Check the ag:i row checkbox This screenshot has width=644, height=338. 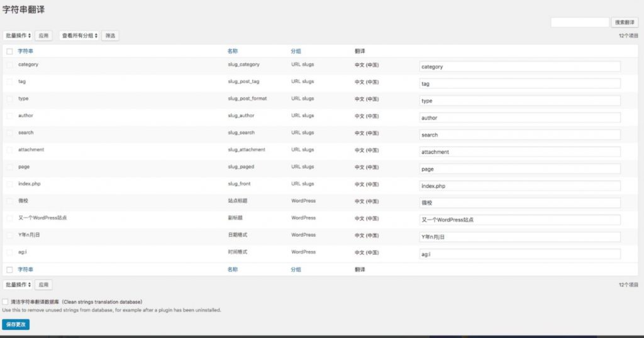9,252
